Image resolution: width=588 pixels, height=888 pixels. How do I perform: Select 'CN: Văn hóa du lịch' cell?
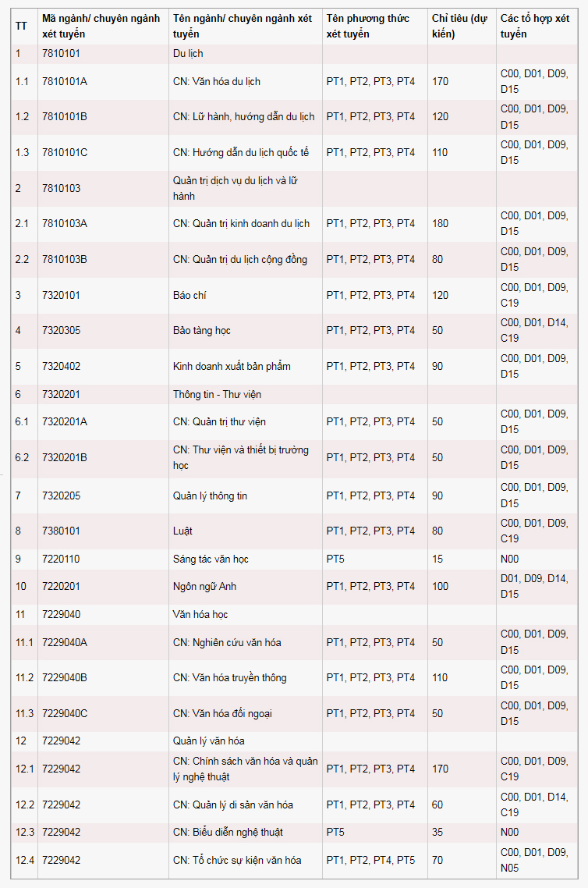pyautogui.click(x=245, y=82)
